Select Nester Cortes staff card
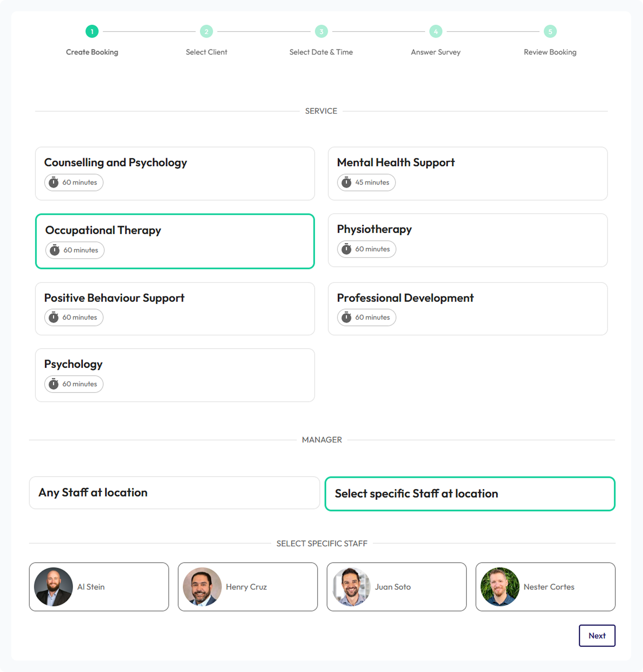643x672 pixels. (x=545, y=587)
